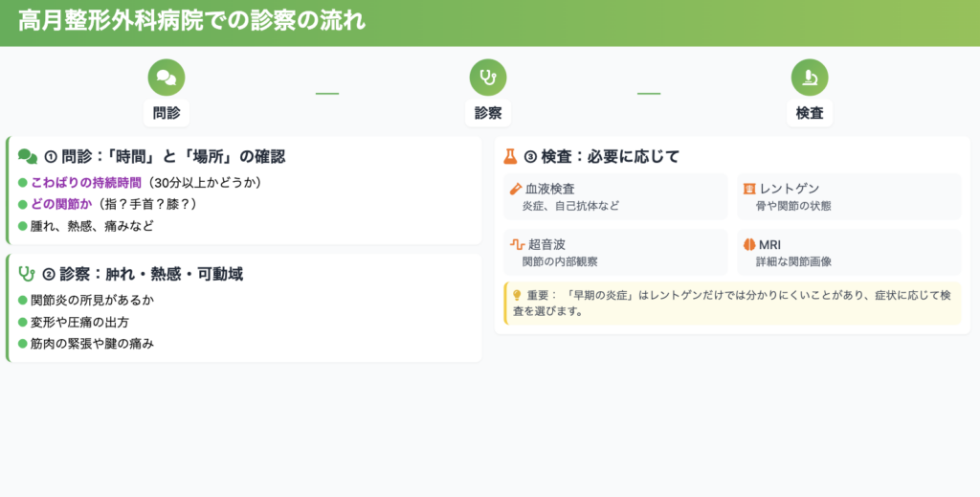Open the 血液検査 card
This screenshot has height=497, width=980.
coord(615,196)
